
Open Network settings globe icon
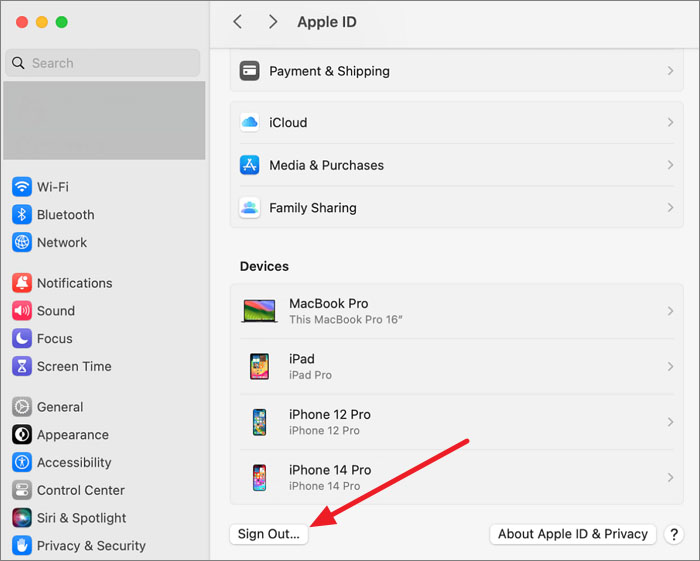pyautogui.click(x=22, y=243)
